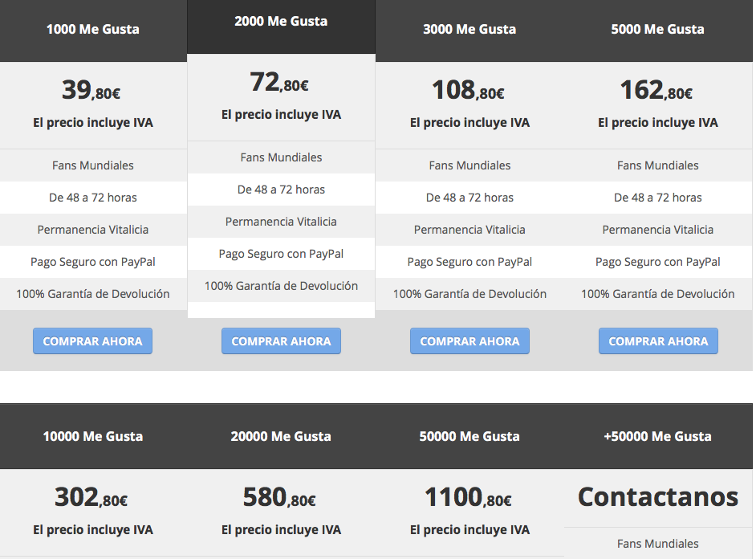Image resolution: width=756 pixels, height=559 pixels.
Task: Click the 1100,80€ price amount
Action: (468, 498)
